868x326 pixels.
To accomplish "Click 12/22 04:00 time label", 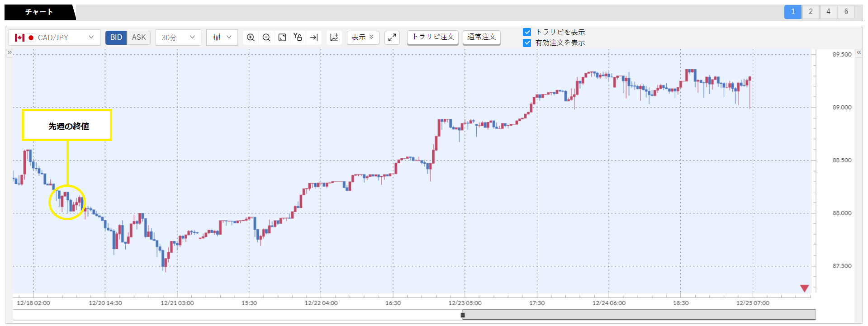I will (x=321, y=303).
